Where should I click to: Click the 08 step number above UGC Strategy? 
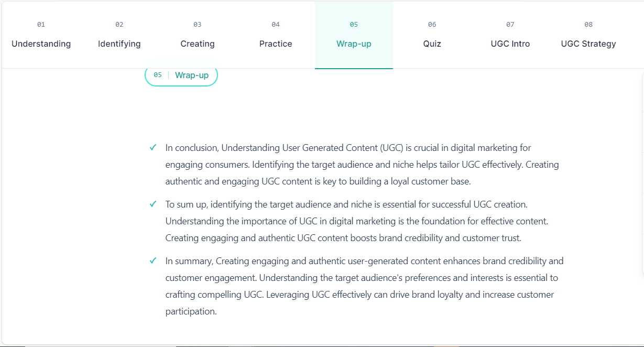(x=588, y=25)
